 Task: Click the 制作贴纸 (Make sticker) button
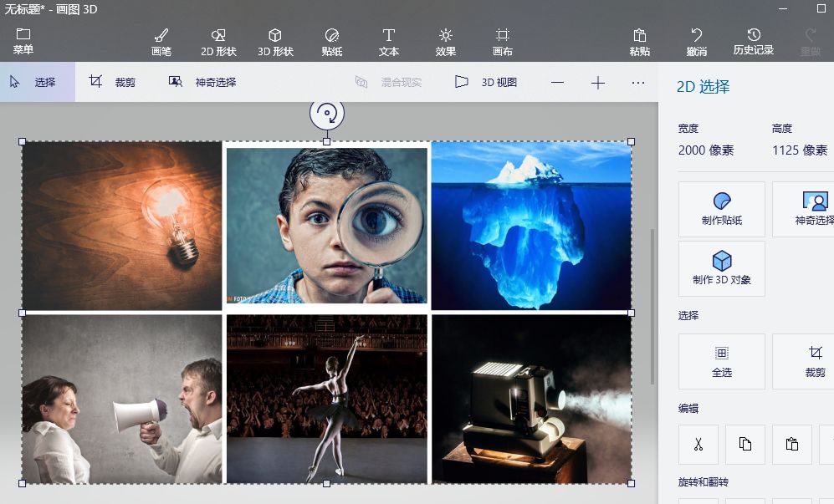722,209
